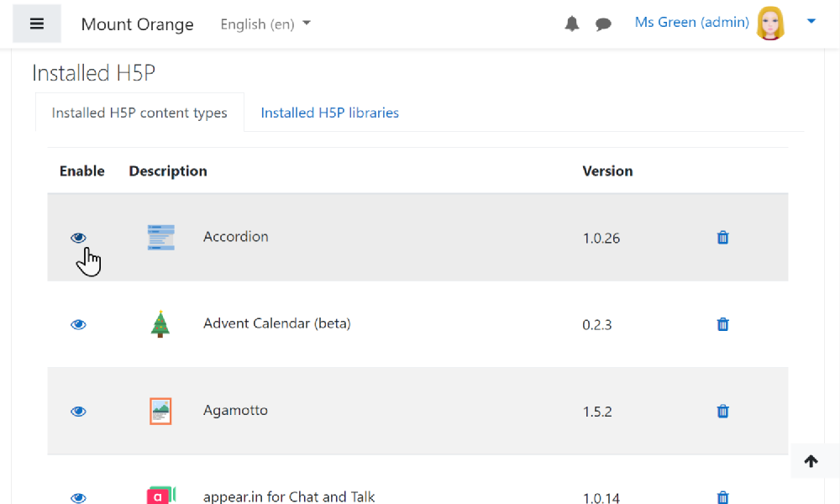Toggle Advent Calendar enable eye icon
This screenshot has height=504, width=840.
[78, 324]
